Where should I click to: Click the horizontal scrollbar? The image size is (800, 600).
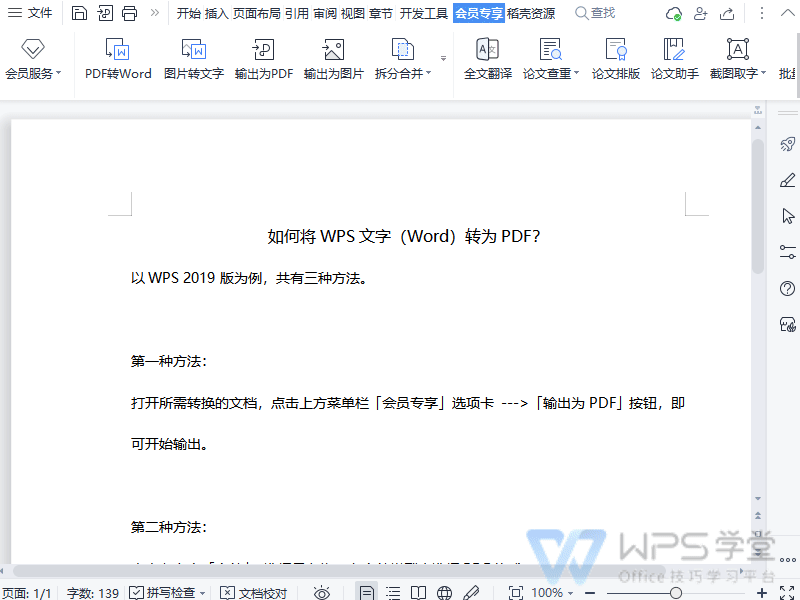click(x=338, y=570)
